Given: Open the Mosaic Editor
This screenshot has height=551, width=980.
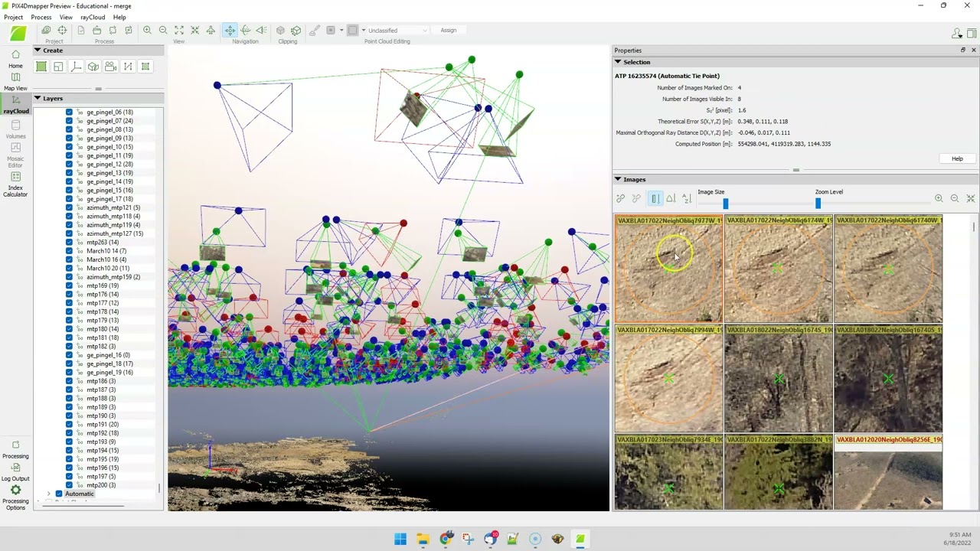Looking at the screenshot, I should (15, 155).
